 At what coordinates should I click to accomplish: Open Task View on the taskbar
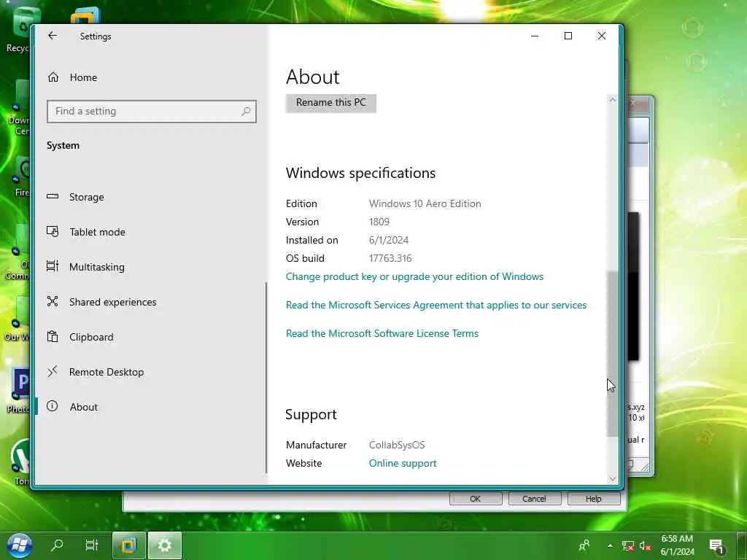(92, 545)
